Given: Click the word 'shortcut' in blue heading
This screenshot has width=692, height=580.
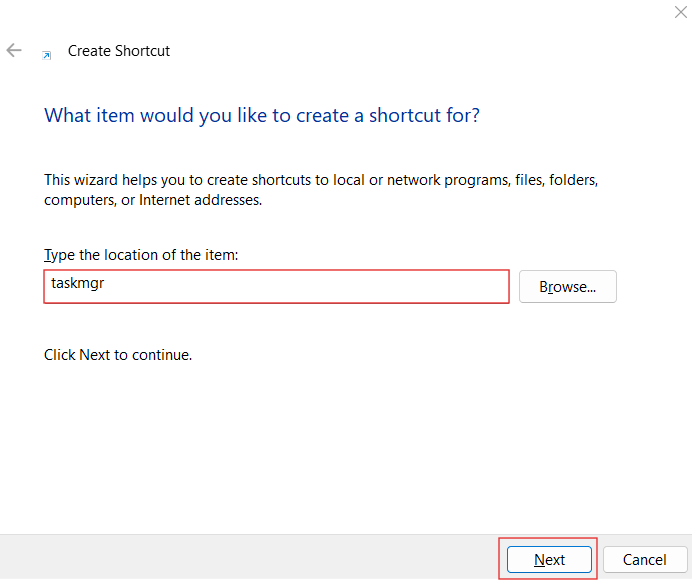Looking at the screenshot, I should [x=405, y=116].
